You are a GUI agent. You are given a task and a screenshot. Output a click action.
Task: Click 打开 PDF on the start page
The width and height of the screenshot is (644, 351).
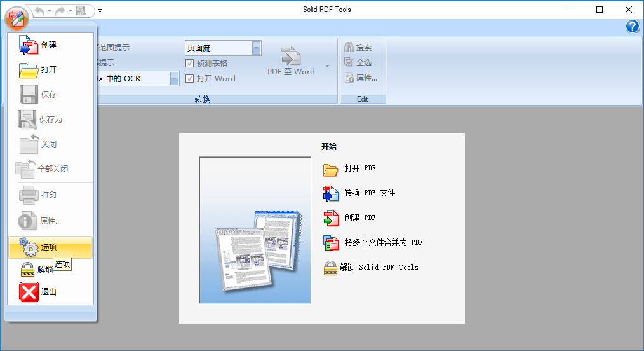pos(349,169)
